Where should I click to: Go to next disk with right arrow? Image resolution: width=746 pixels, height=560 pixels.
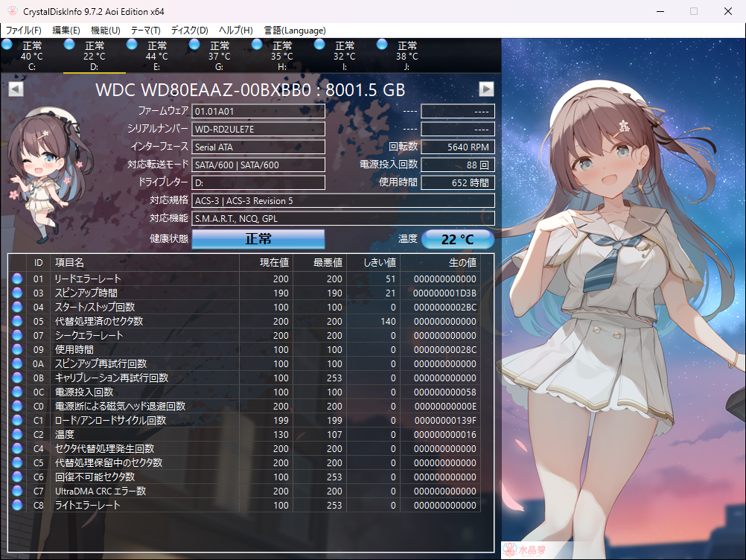486,89
